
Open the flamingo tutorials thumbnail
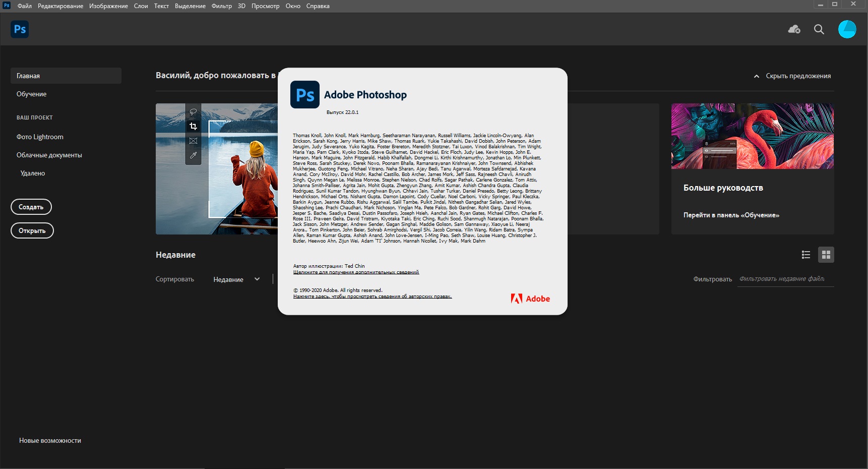[753, 136]
